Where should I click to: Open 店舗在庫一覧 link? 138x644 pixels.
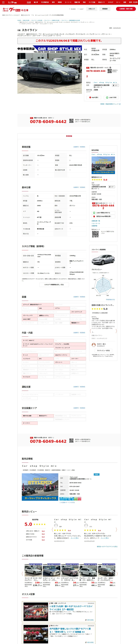(96, 221)
